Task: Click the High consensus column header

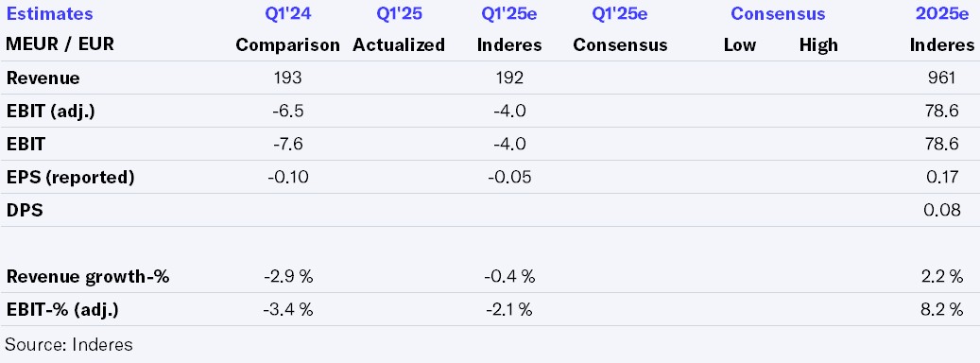Action: pyautogui.click(x=818, y=45)
